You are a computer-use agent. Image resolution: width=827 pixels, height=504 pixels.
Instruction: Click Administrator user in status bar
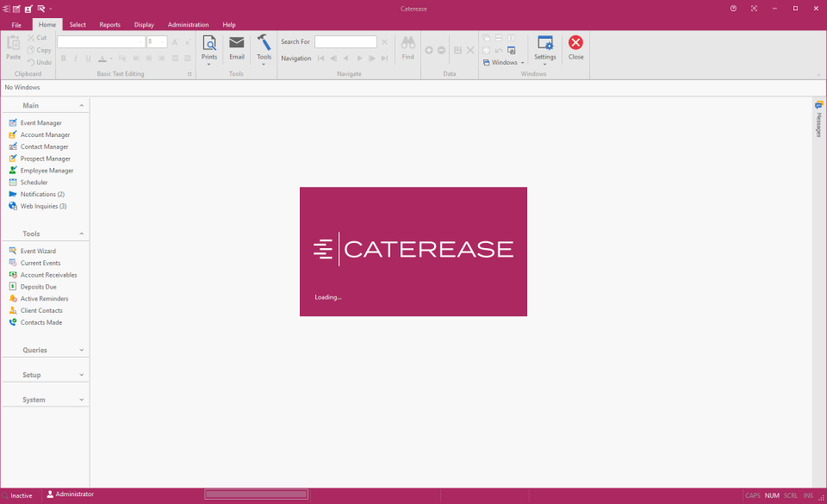pyautogui.click(x=70, y=495)
